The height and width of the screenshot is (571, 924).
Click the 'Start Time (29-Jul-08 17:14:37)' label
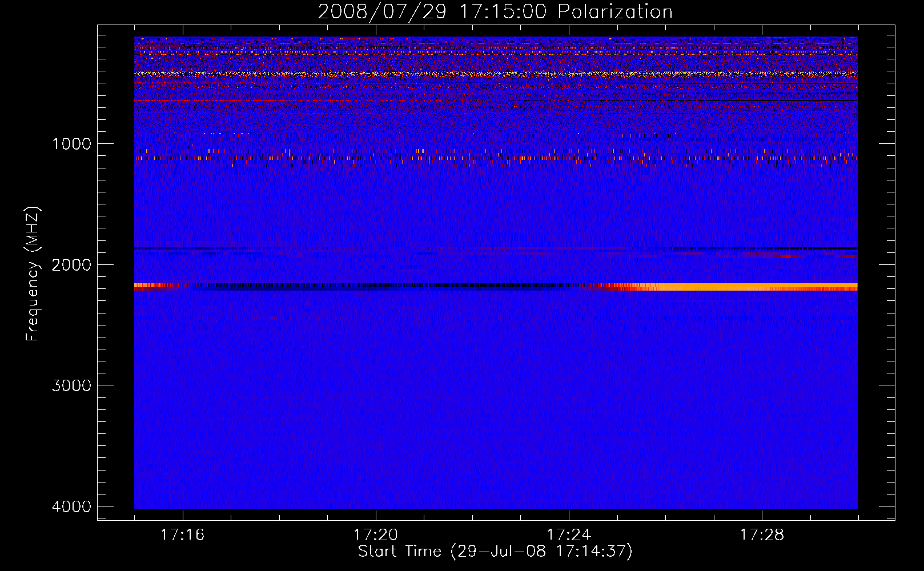495,552
